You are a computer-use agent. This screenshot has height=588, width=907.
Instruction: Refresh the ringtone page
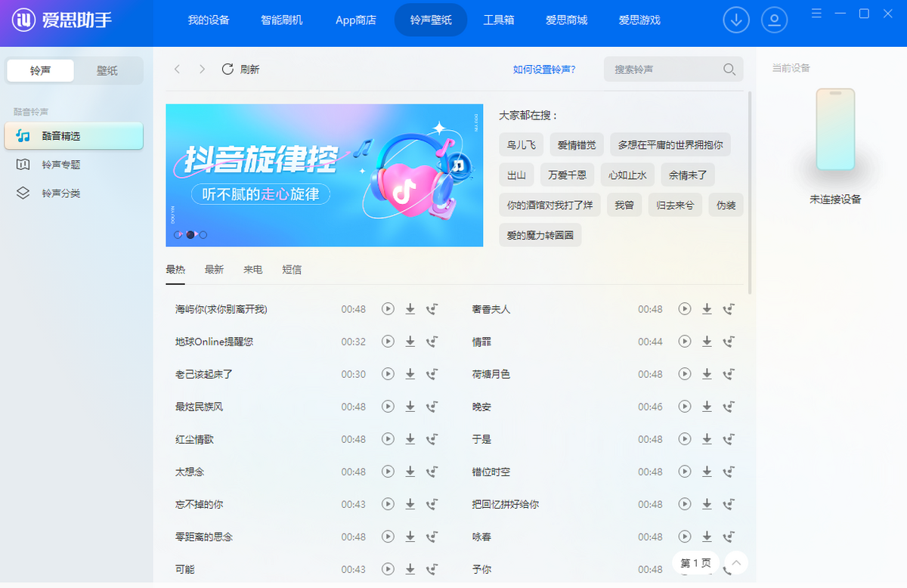[x=240, y=70]
